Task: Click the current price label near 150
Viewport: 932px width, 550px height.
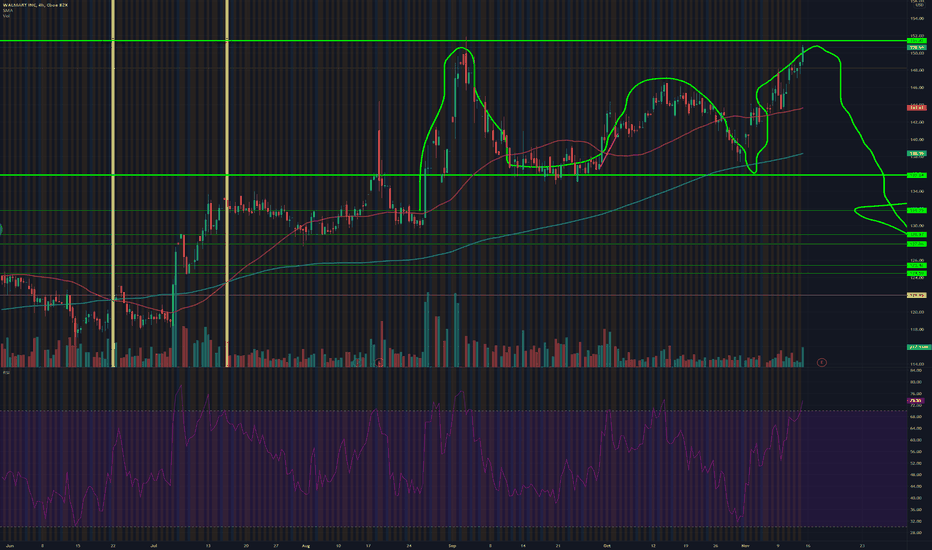Action: (916, 47)
